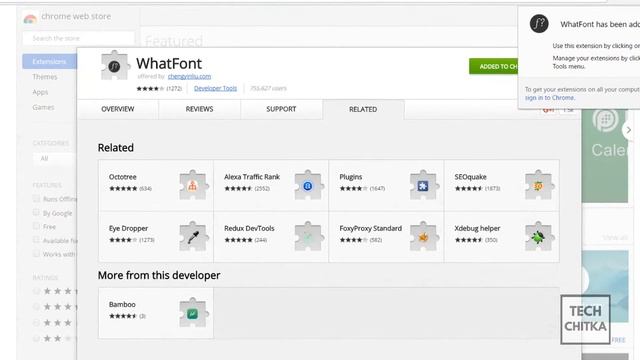Switch to the Overview tab

tap(118, 109)
